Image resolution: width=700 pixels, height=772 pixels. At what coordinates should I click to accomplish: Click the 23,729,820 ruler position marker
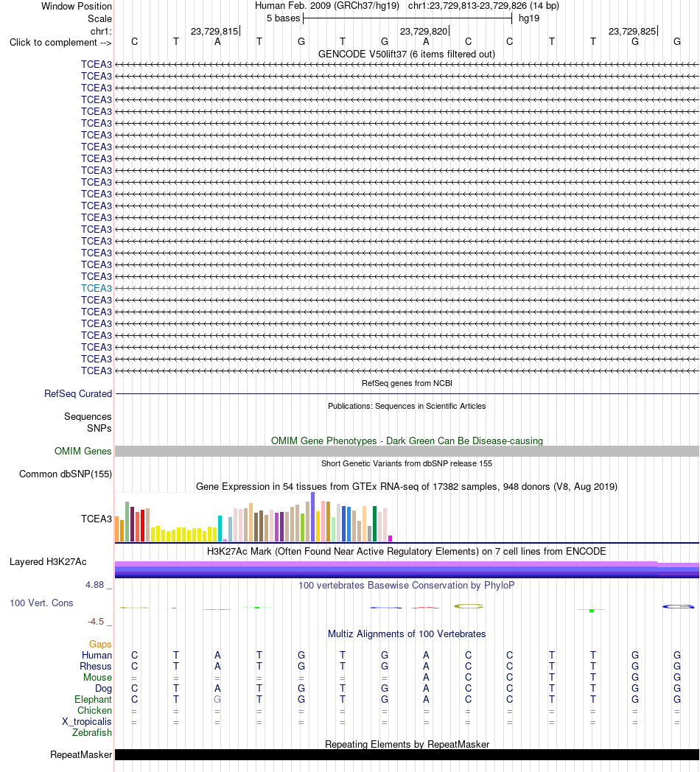424,32
